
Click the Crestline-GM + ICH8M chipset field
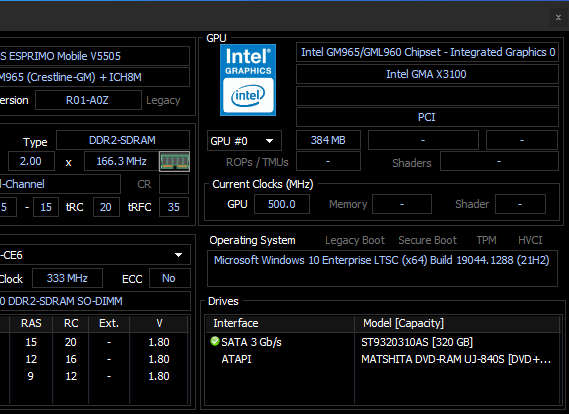point(94,77)
